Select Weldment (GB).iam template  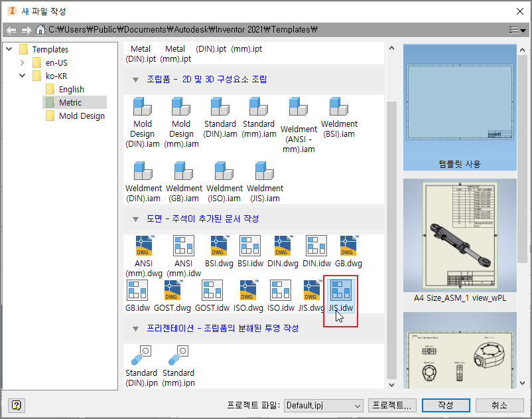tap(184, 182)
